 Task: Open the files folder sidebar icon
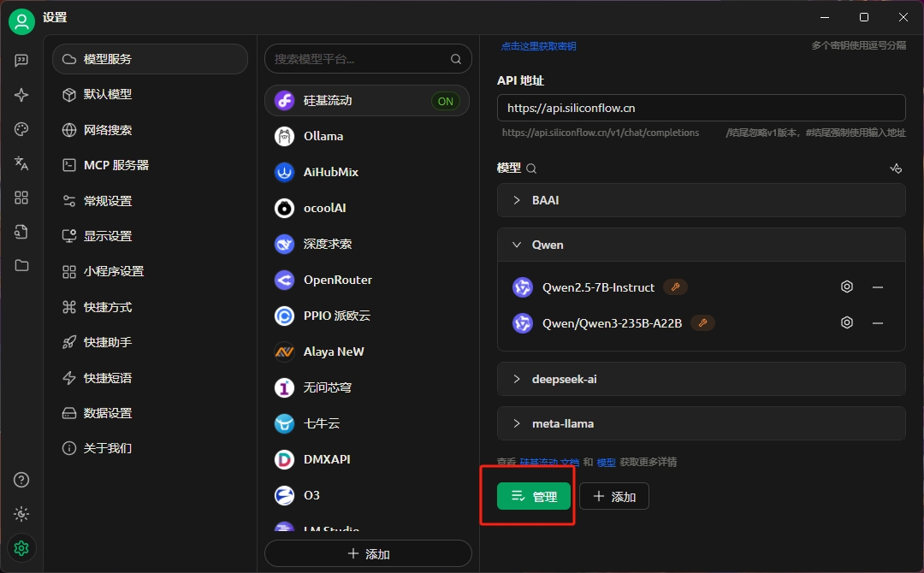tap(21, 266)
